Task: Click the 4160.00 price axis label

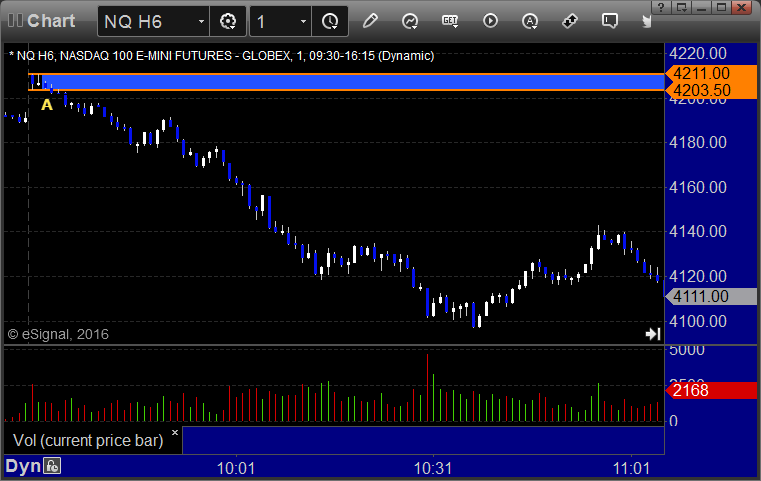Action: [697, 187]
